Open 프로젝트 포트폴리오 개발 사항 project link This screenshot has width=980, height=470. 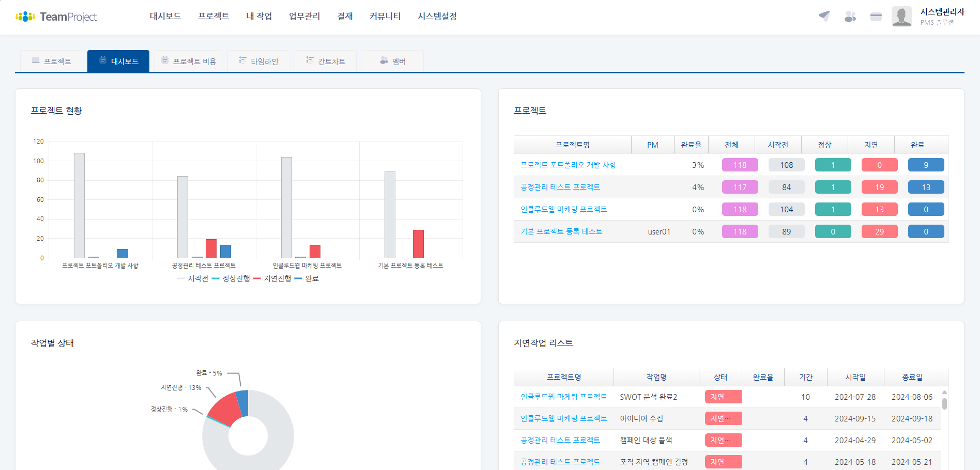tap(568, 165)
